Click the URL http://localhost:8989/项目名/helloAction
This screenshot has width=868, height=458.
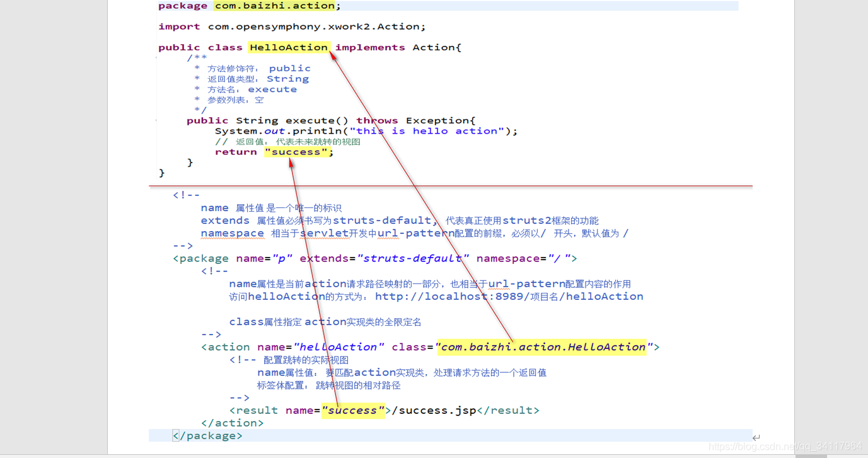[509, 296]
